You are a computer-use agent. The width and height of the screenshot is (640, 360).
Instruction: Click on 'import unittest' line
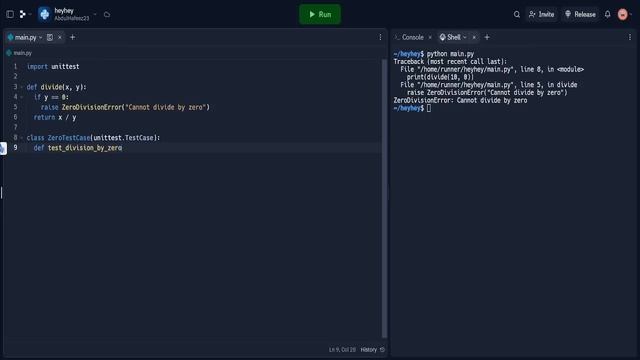(53, 67)
